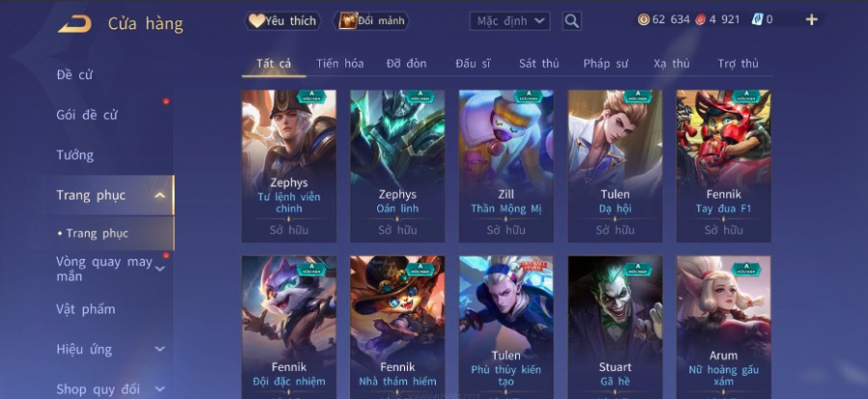
Task: Click the red ruby currency icon
Action: click(x=700, y=20)
